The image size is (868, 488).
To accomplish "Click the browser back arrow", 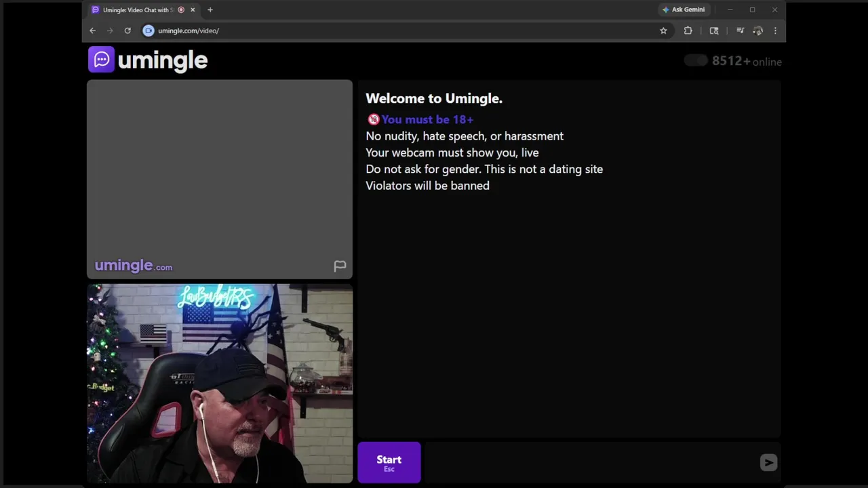I will click(93, 30).
